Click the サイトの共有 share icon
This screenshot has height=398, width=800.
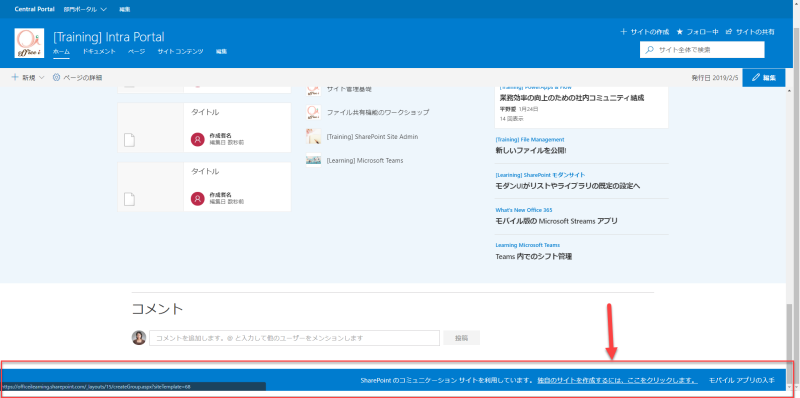(x=729, y=32)
